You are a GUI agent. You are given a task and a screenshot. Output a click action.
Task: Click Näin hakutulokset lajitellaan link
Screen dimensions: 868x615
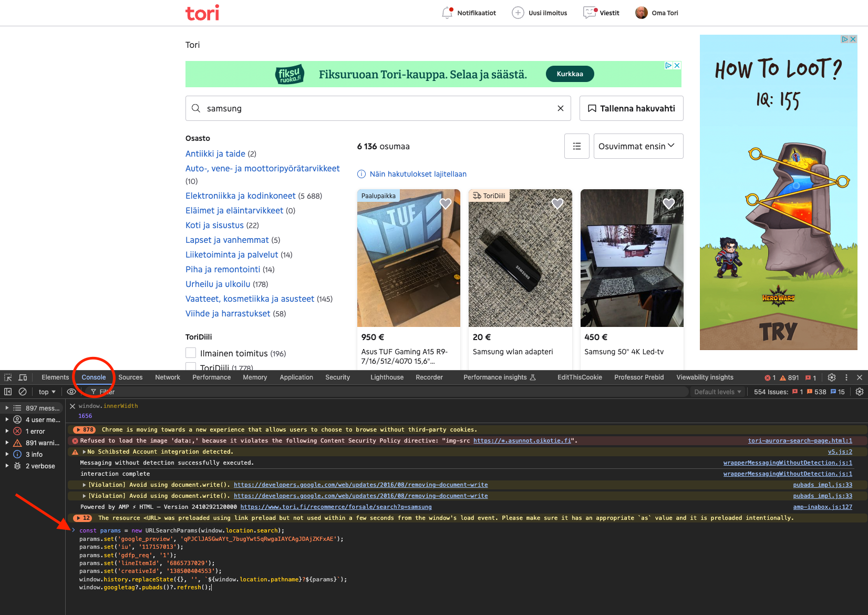[418, 174]
